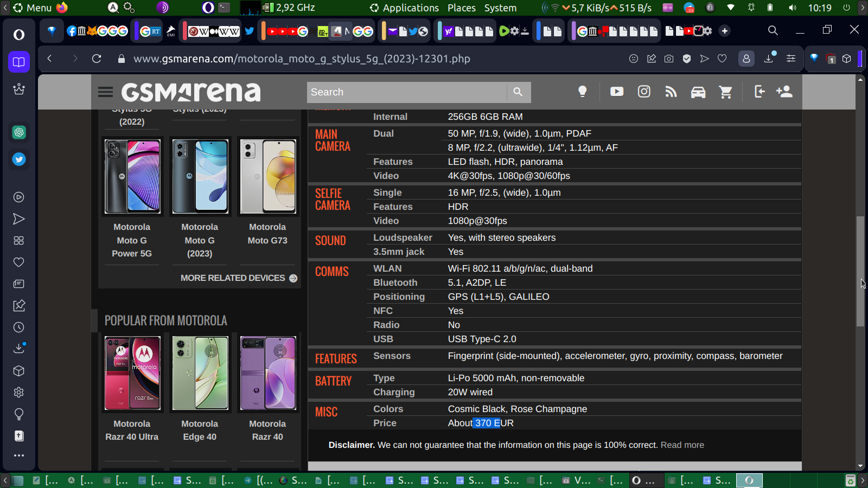
Task: Select Motorola Razr 40 Ultra thumbnail
Action: (x=132, y=373)
